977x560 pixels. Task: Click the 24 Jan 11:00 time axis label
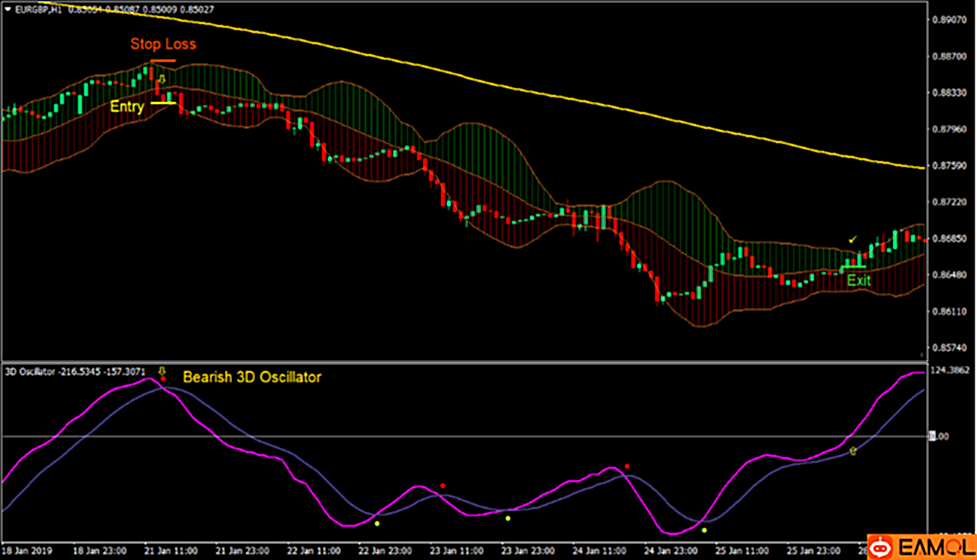tap(599, 551)
